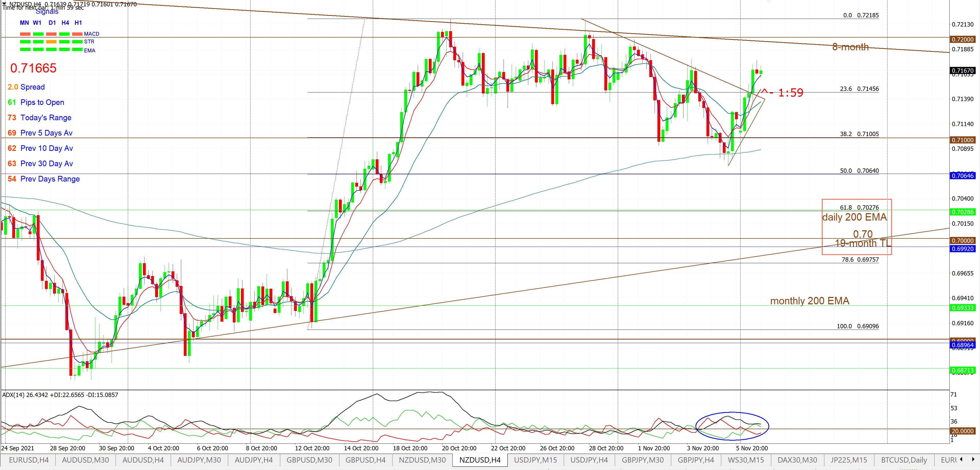This screenshot has height=470, width=980.
Task: Select the Fibonacci '23.6 0.71456' label
Action: pos(859,89)
